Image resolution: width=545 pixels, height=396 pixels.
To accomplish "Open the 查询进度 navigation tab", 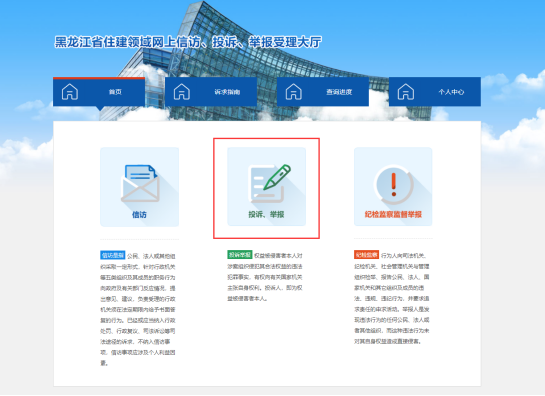I will [323, 92].
